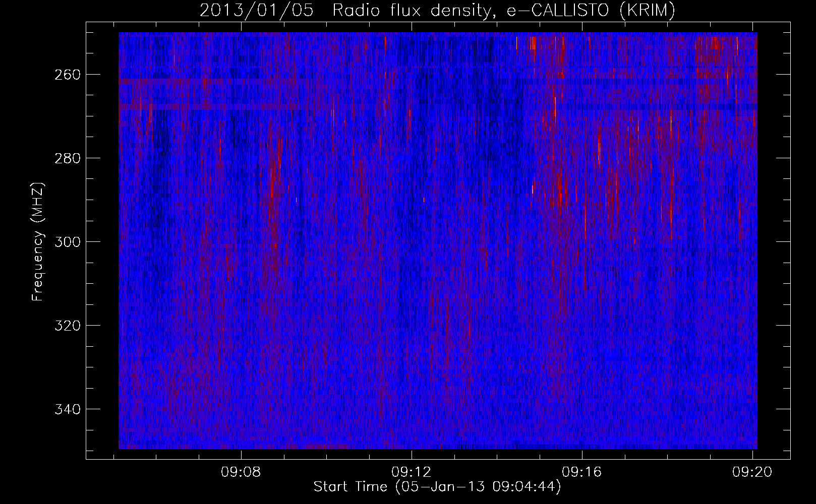Click the "Start Time (05-Jan-13 09:04:44)" label
Image resolution: width=816 pixels, height=504 pixels.
[437, 487]
